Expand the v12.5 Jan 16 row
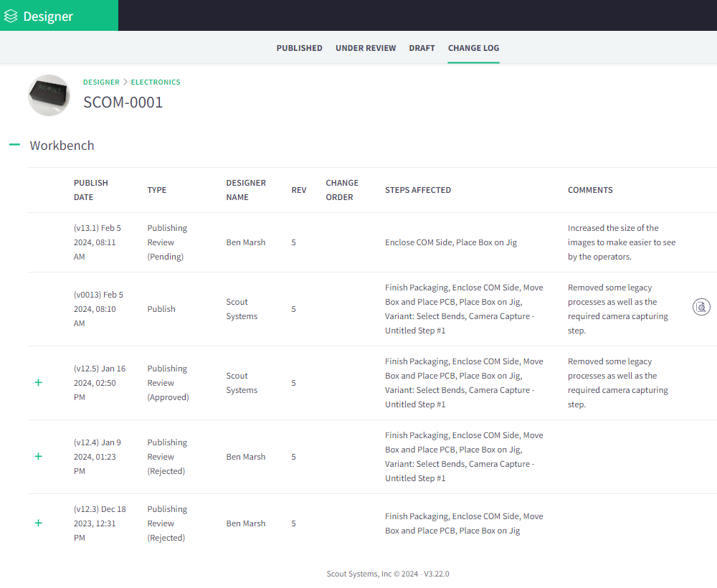Image resolution: width=717 pixels, height=588 pixels. pyautogui.click(x=39, y=383)
